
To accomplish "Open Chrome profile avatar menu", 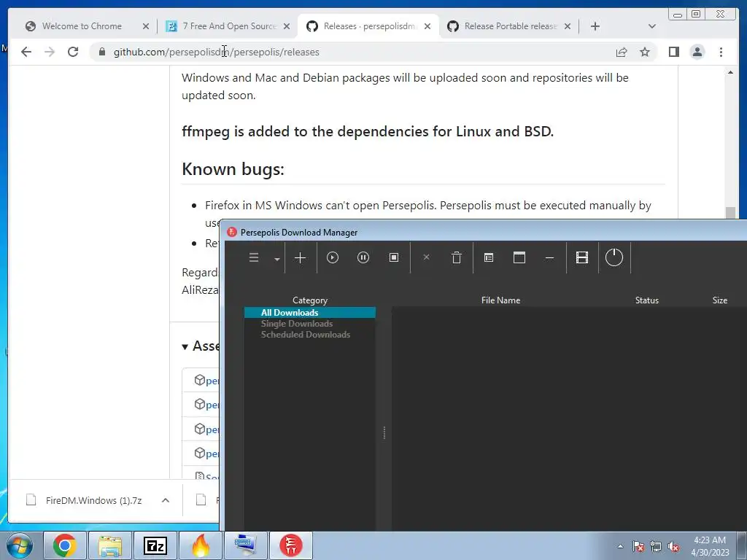I will point(697,52).
